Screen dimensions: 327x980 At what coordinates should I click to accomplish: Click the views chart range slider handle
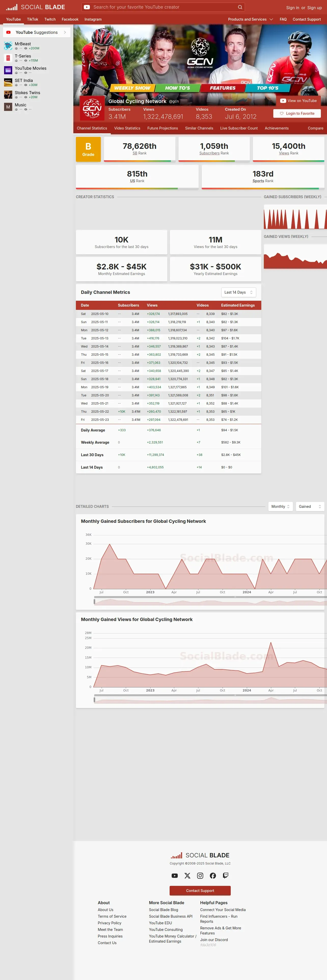pyautogui.click(x=94, y=700)
